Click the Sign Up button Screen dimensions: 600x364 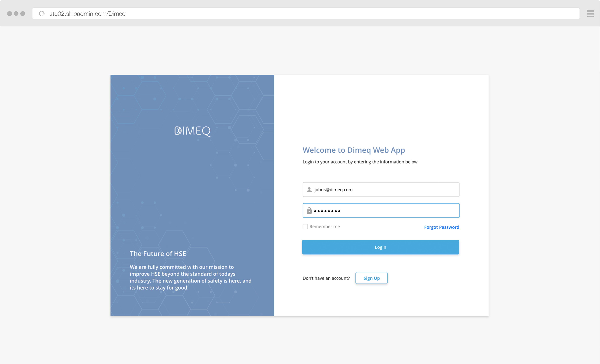point(371,278)
